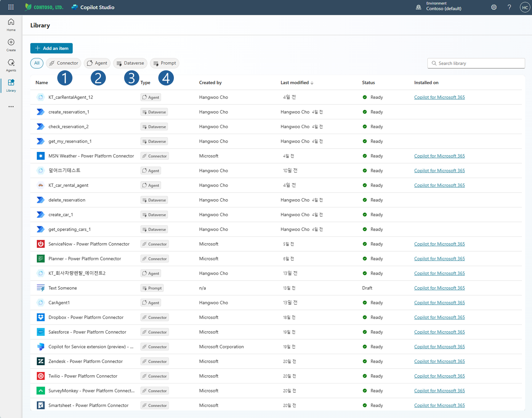Click Microsoft Corporation in Created by column
This screenshot has width=532, height=418.
coord(221,347)
